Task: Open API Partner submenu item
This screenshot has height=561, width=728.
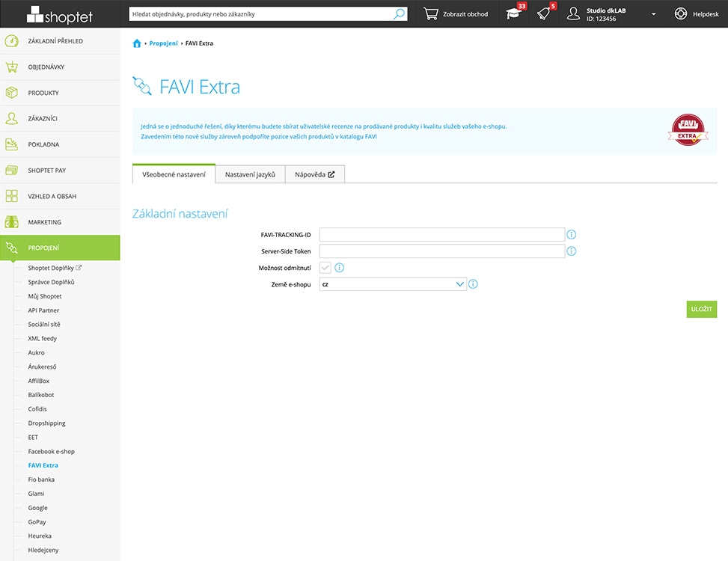Action: click(x=43, y=310)
